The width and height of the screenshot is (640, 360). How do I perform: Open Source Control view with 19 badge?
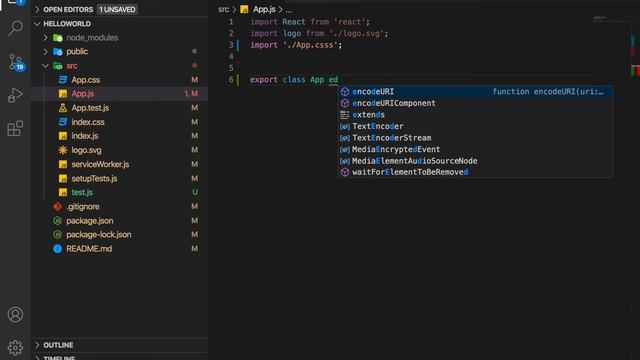16,62
